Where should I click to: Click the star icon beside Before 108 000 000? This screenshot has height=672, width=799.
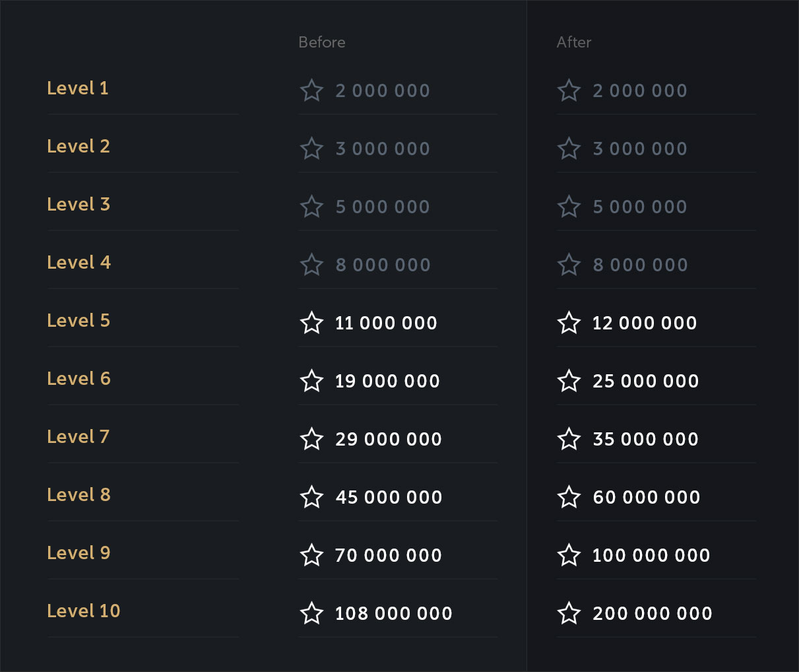point(311,613)
